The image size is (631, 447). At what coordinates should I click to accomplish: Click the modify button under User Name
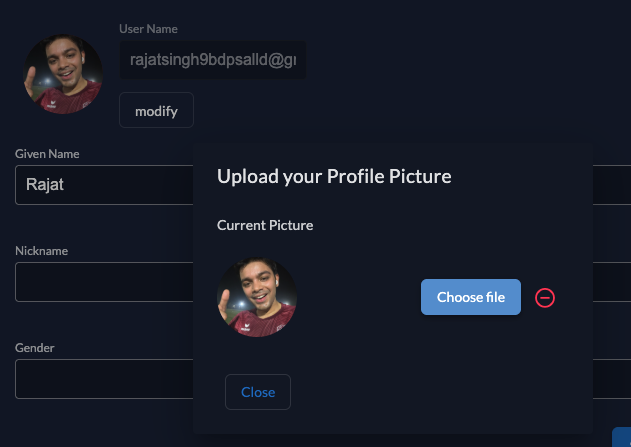(156, 111)
